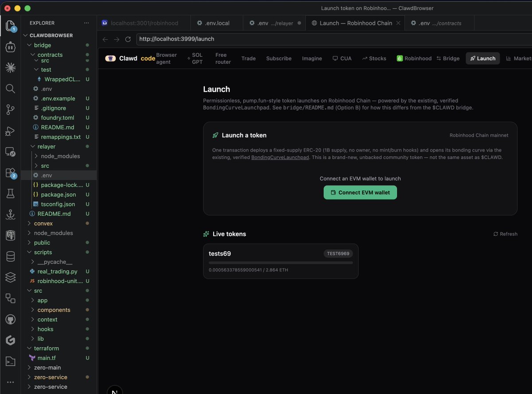Go back with the browser back arrow
This screenshot has width=532, height=394.
105,39
